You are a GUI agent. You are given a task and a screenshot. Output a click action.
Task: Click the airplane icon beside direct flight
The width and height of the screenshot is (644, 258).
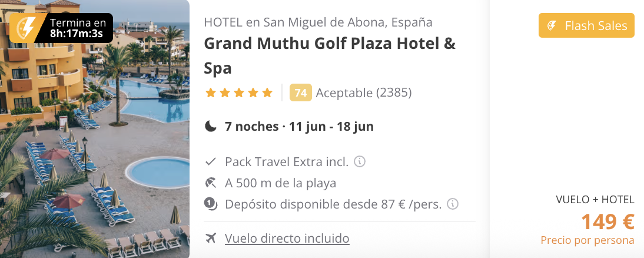[x=211, y=239]
